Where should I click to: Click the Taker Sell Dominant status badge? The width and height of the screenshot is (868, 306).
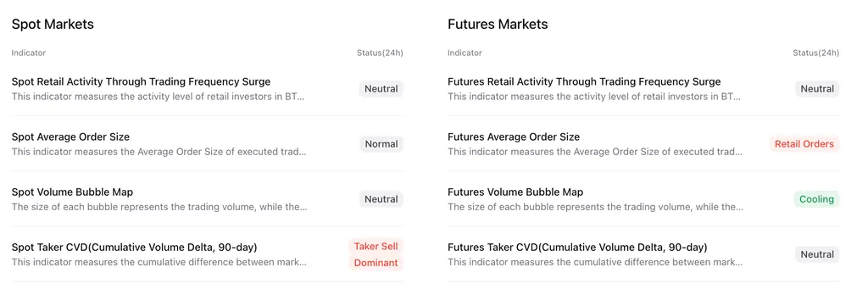pos(376,254)
